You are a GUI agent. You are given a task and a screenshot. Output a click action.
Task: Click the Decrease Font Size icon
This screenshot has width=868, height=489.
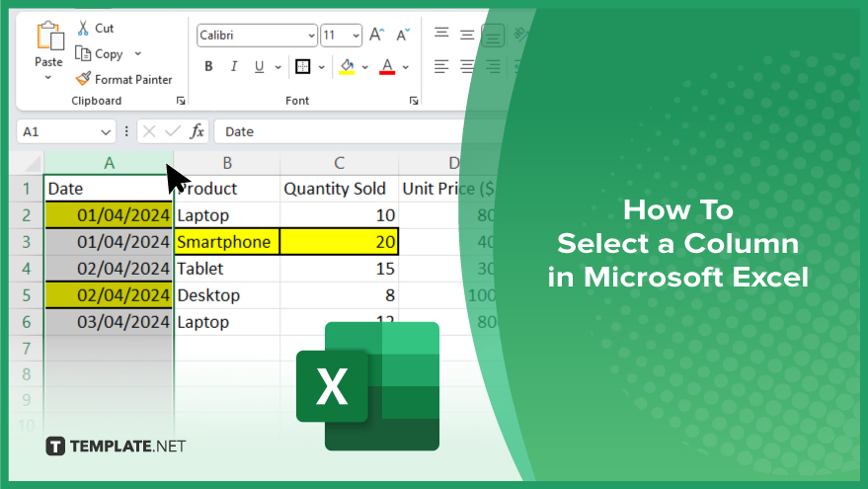click(403, 35)
